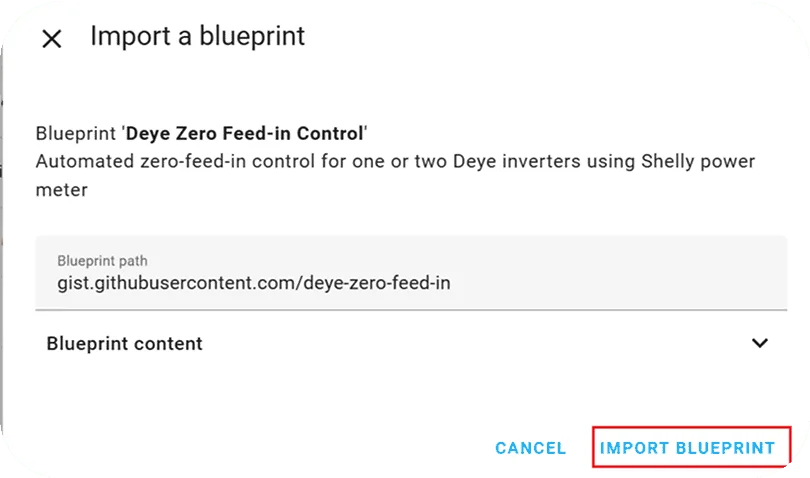The height and width of the screenshot is (478, 810).
Task: Click the small 'Blueprint path' field label
Action: (103, 260)
